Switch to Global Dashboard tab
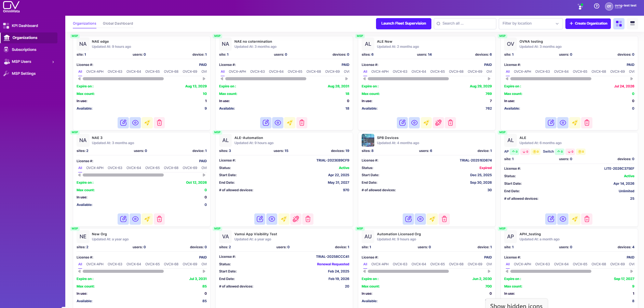Viewport: 644px width, 308px height. coord(118,24)
